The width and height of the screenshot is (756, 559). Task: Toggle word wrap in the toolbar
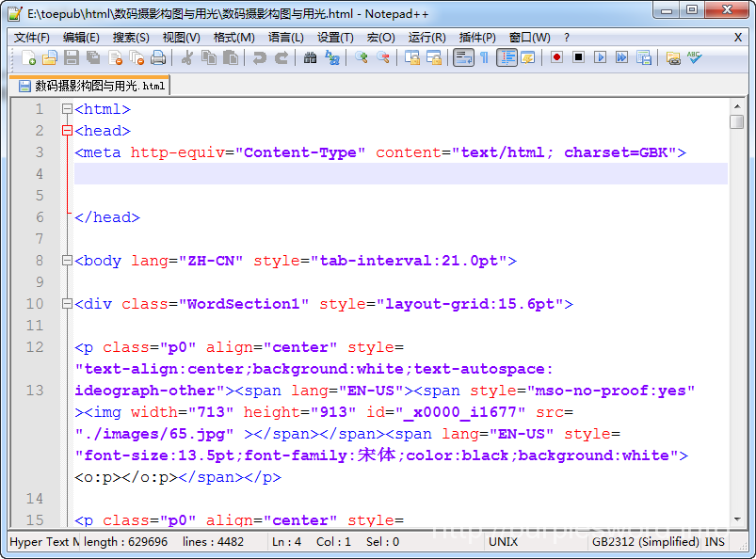(x=463, y=57)
